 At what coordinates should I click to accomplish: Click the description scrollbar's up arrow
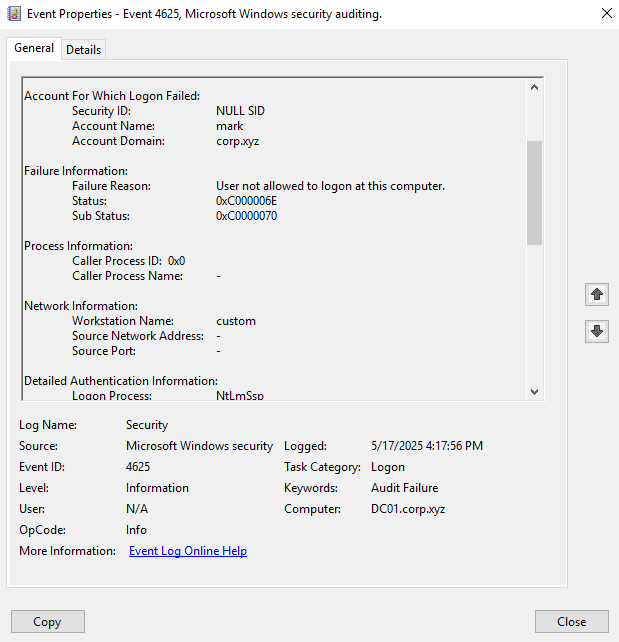click(x=534, y=87)
